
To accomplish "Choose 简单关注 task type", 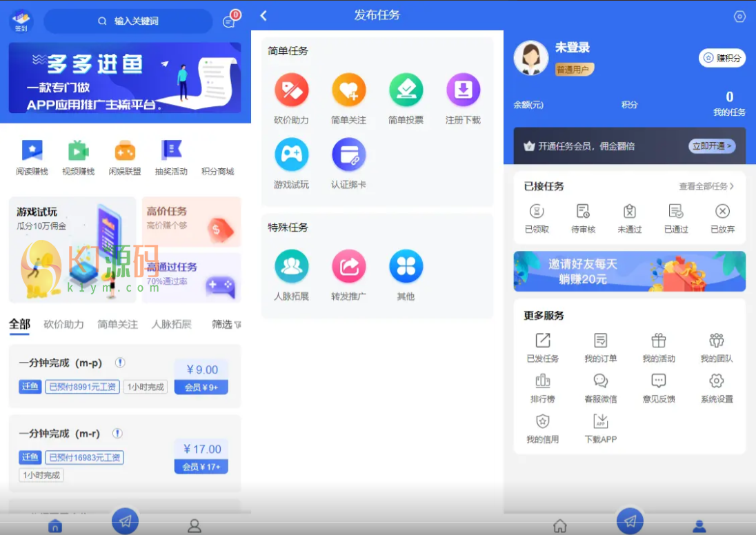I will pyautogui.click(x=348, y=99).
